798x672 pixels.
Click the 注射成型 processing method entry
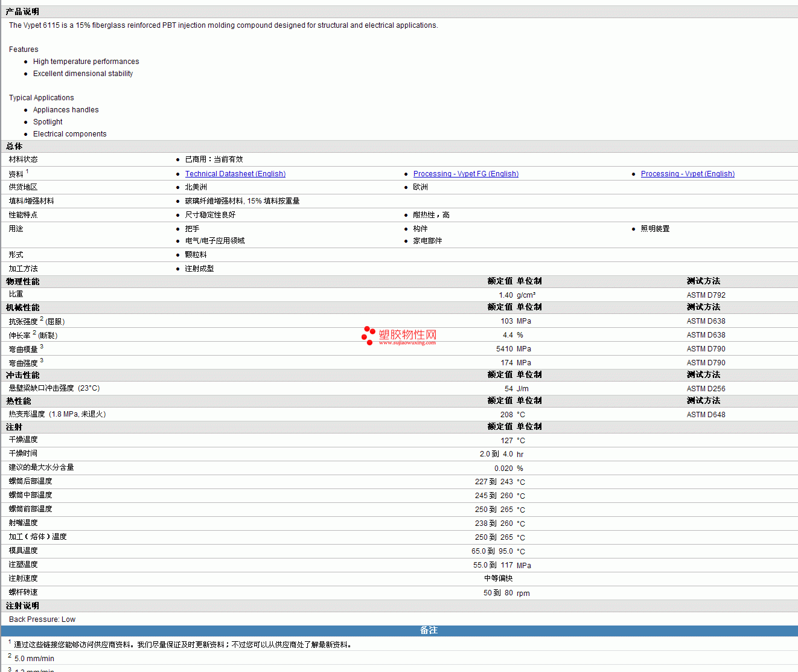200,269
